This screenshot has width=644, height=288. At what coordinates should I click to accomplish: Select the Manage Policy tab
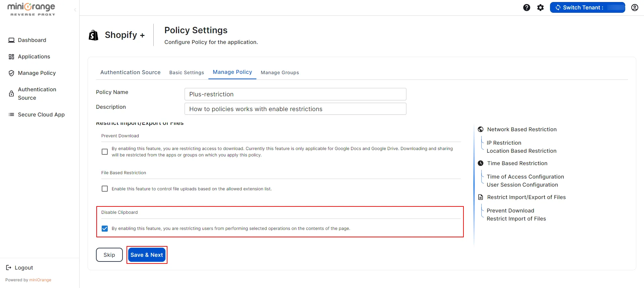232,72
